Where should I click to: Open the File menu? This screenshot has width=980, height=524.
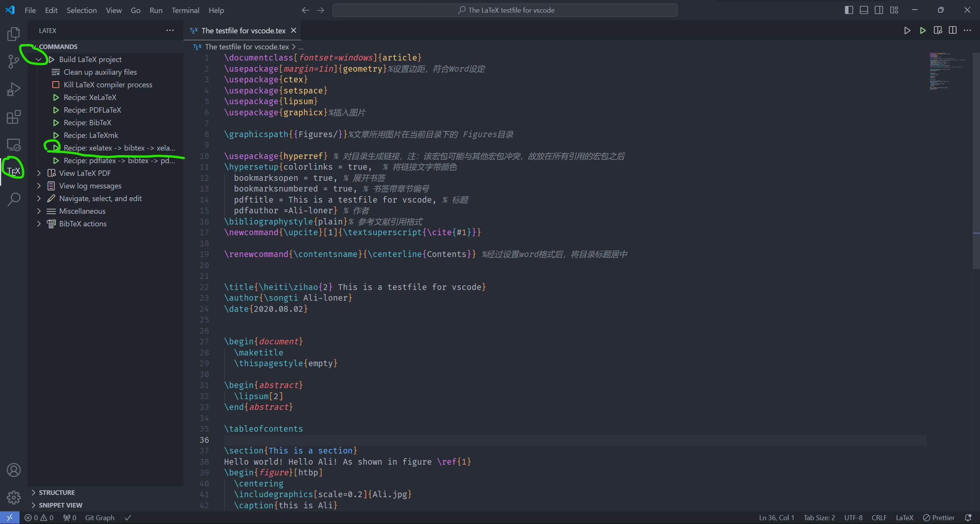[30, 10]
